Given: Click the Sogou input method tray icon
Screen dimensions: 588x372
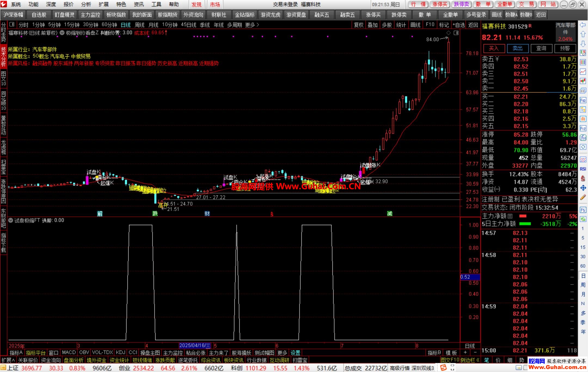Looking at the screenshot, I should click(443, 368).
